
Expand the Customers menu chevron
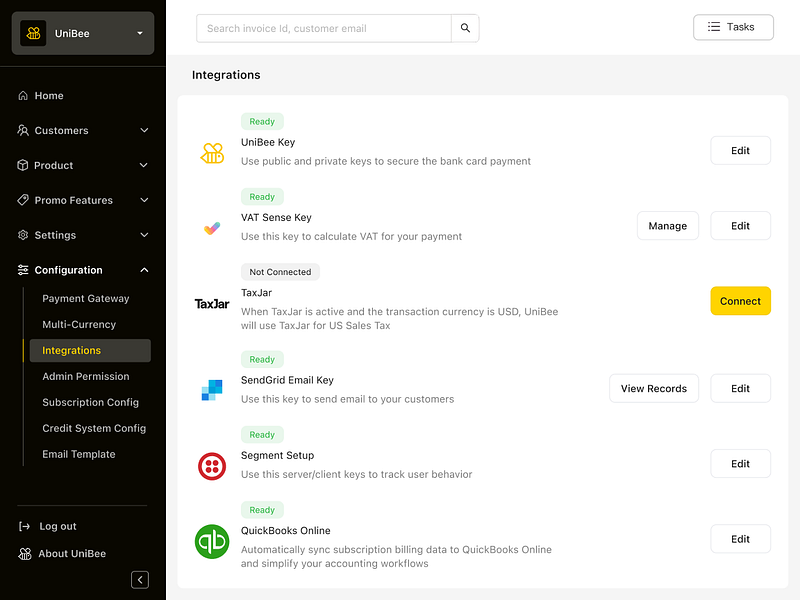144,130
